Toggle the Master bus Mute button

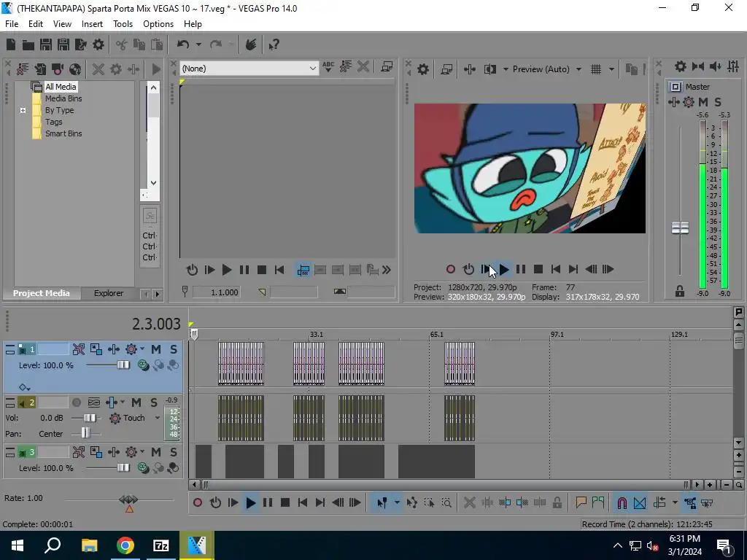pos(703,102)
